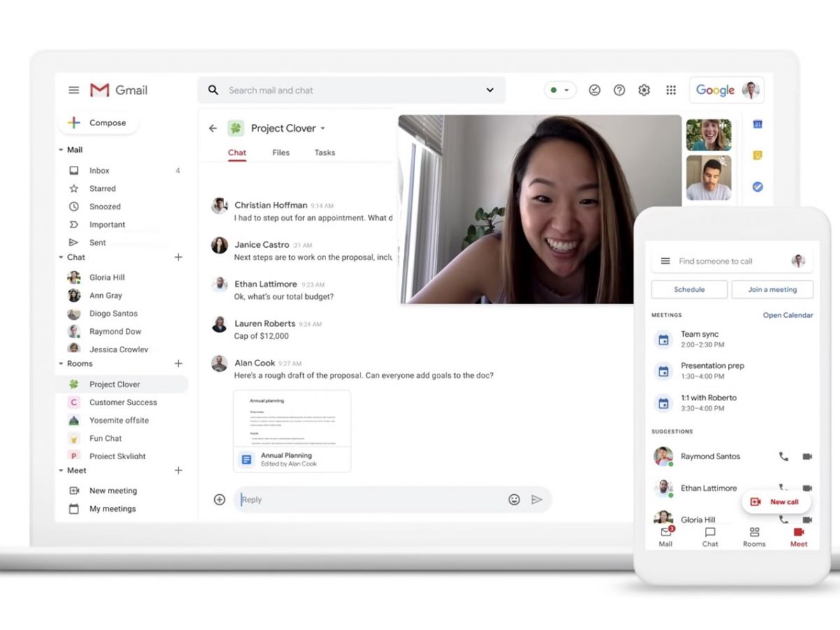Click the video call icon for Raymond Santos
This screenshot has height=630, width=840.
(x=807, y=456)
